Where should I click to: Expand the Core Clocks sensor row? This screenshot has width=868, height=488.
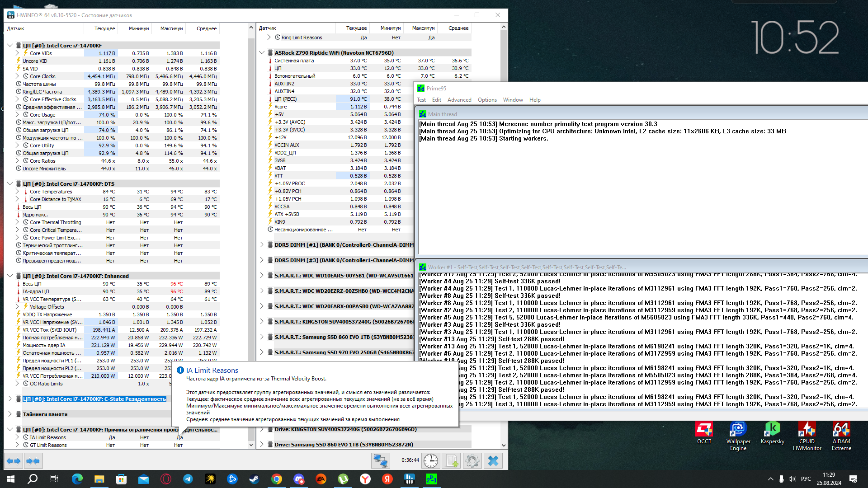(18, 76)
